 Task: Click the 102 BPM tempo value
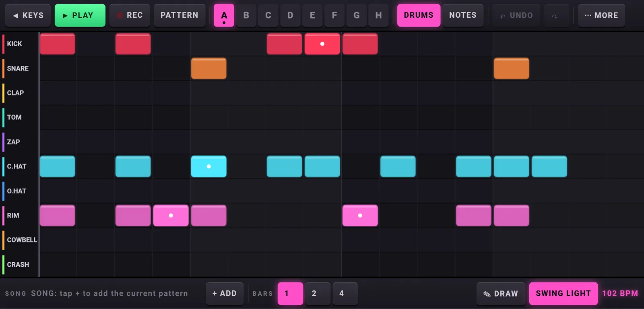pos(620,294)
